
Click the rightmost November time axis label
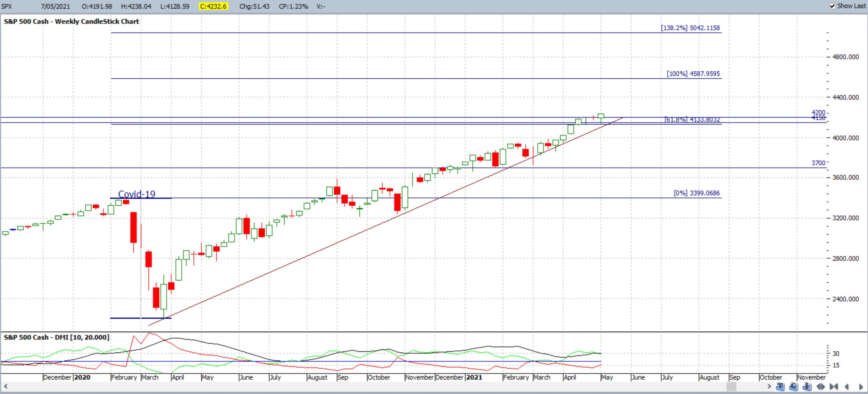811,377
